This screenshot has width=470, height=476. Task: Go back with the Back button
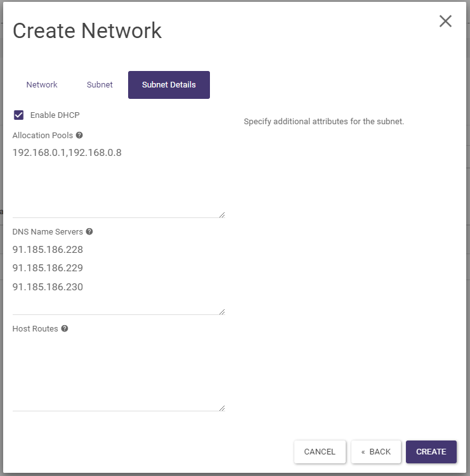(375, 452)
